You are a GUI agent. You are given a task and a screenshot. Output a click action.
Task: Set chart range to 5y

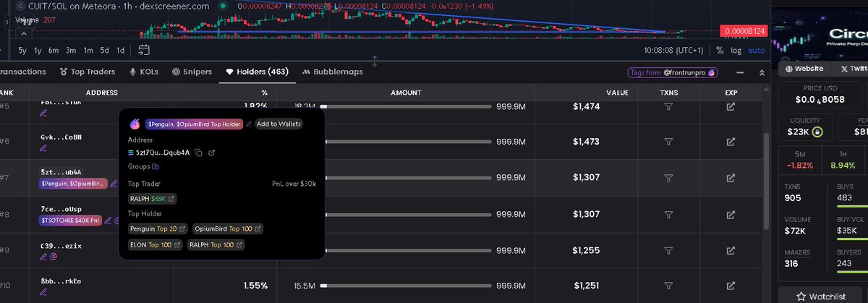tap(22, 51)
